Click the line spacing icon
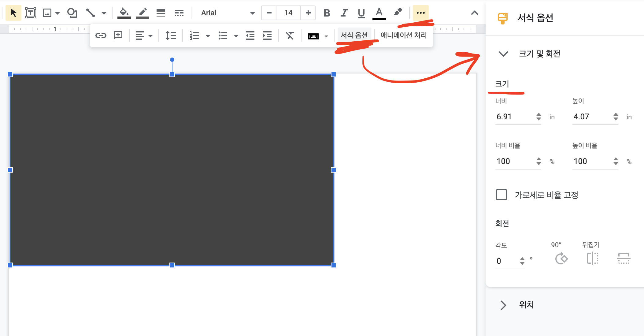644x336 pixels. pos(171,35)
